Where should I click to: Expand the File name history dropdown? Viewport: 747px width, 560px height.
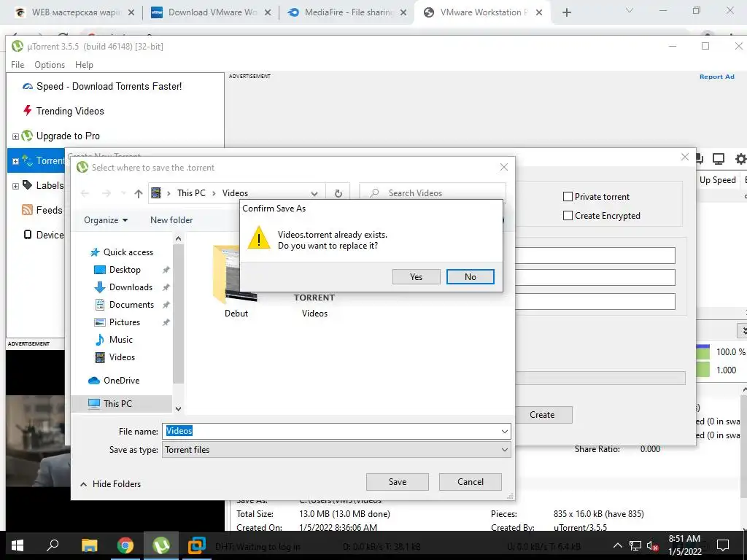click(x=505, y=432)
